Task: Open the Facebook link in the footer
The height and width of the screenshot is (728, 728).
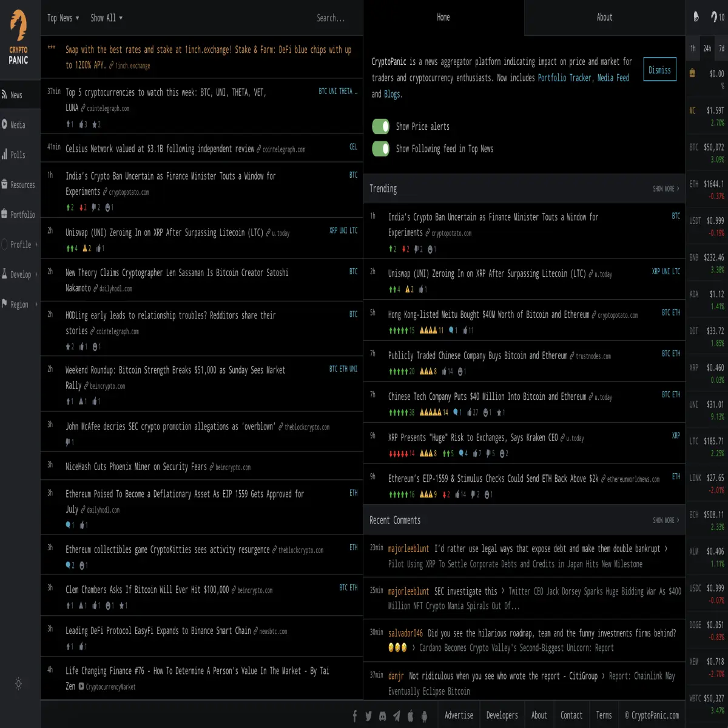Action: coord(355,716)
